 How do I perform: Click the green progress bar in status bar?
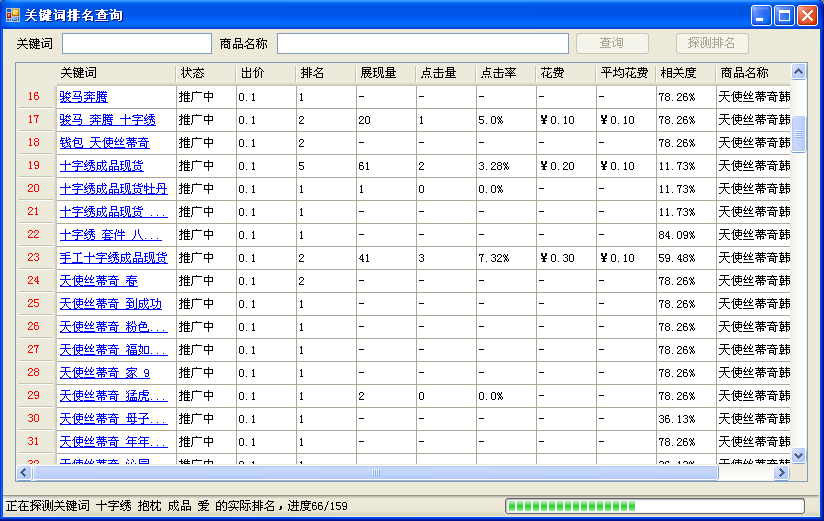click(x=655, y=506)
